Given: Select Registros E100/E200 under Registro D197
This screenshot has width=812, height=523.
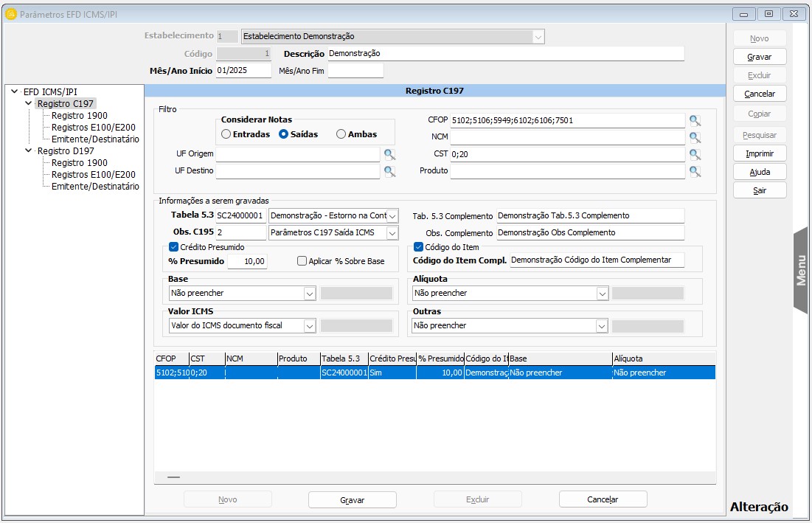Looking at the screenshot, I should [93, 175].
